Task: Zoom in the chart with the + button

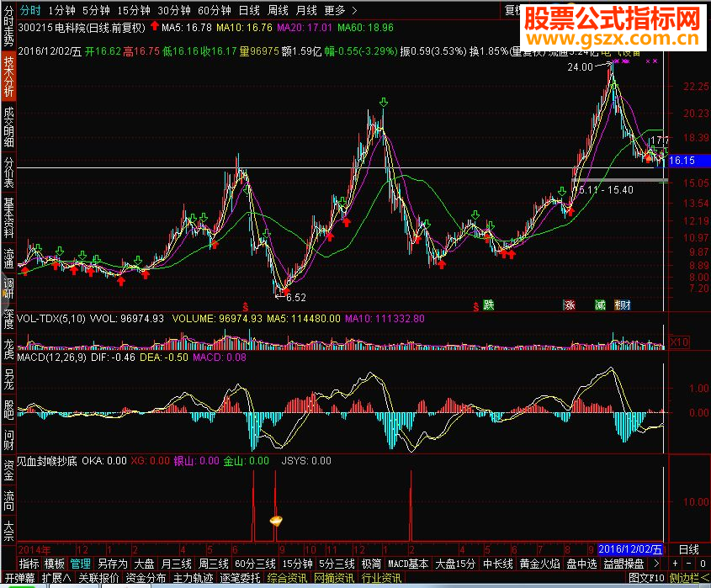Action: (x=675, y=564)
